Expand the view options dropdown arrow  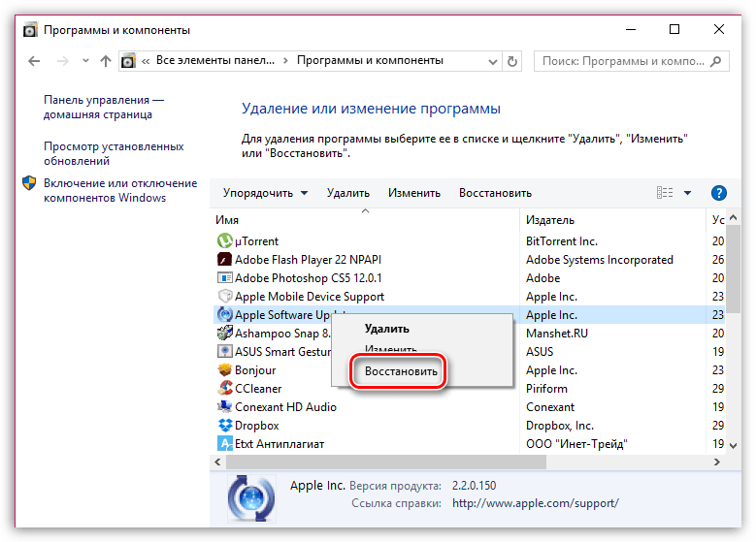(x=687, y=193)
